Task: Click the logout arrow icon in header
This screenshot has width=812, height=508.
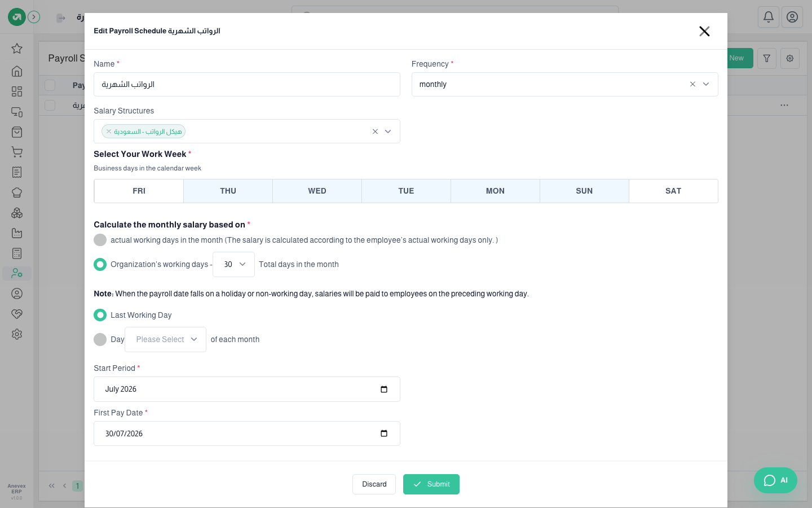Action: [61, 18]
